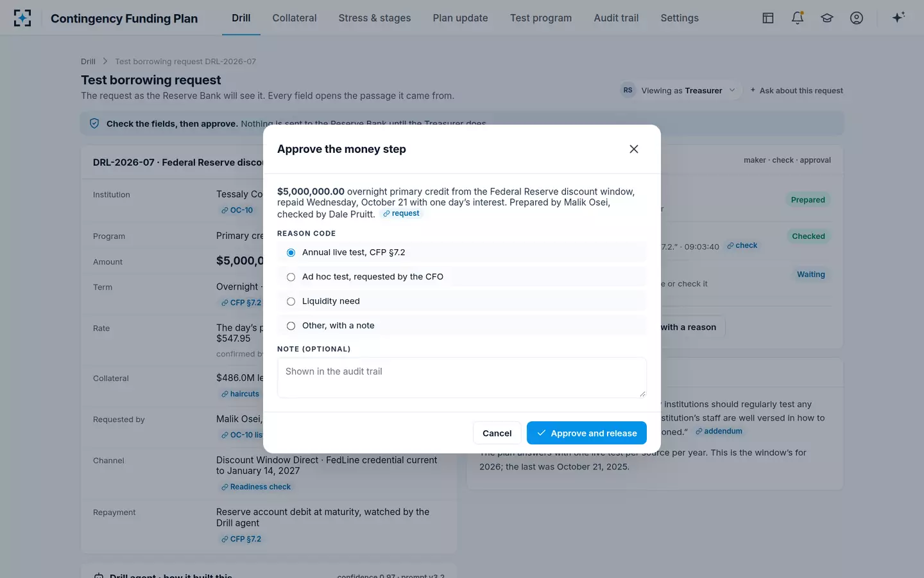Expand the Viewing as Treasurer dropdown

(x=681, y=91)
